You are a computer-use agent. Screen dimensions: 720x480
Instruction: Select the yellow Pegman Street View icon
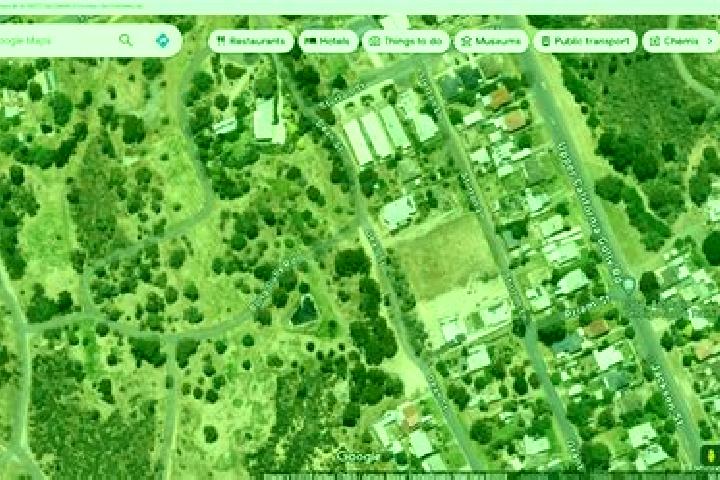click(x=711, y=455)
